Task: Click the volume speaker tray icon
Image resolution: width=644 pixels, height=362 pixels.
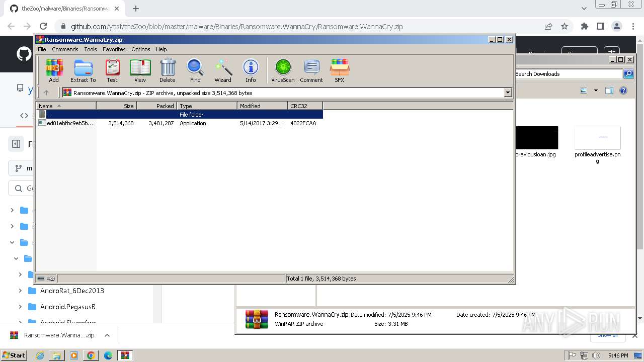Action: point(596,355)
